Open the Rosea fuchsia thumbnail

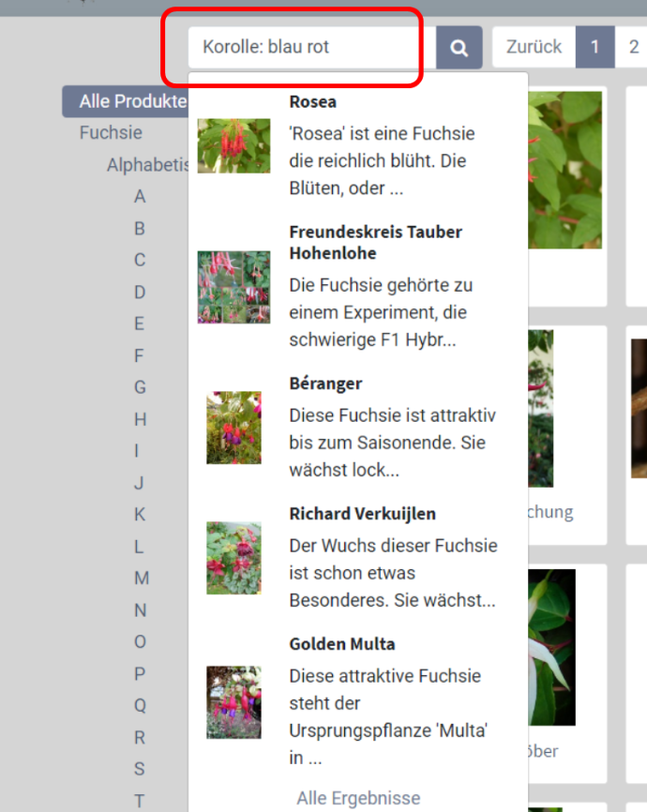(233, 146)
